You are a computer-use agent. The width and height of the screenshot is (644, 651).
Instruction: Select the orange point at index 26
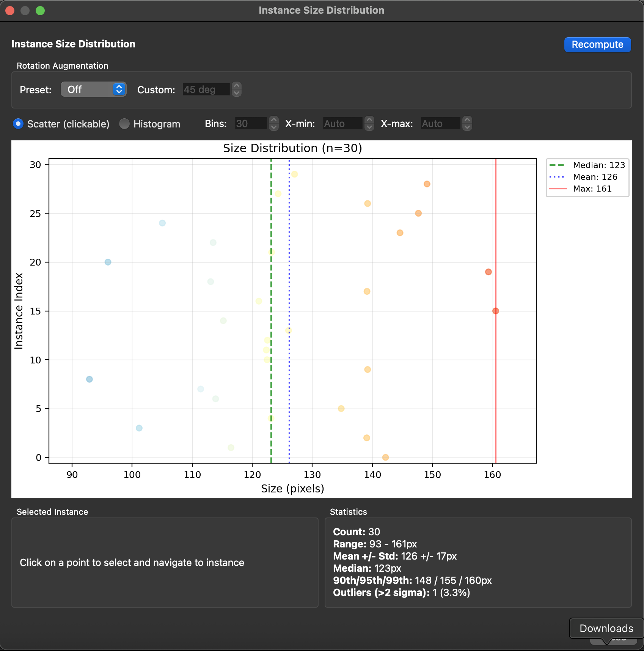pyautogui.click(x=368, y=204)
